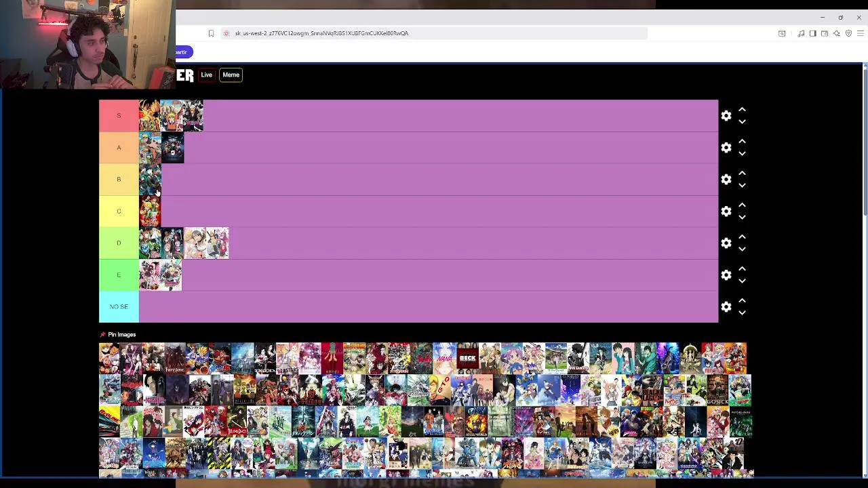Open settings gear for the S tier row
The image size is (868, 488).
click(726, 116)
